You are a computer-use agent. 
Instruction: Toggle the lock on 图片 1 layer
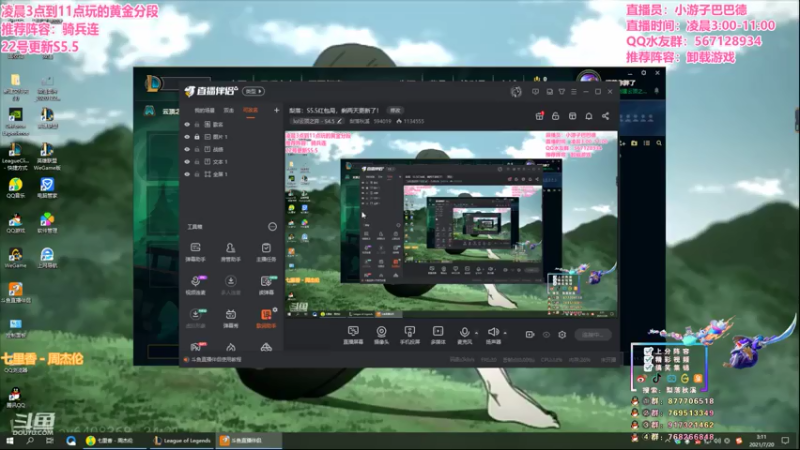click(x=197, y=137)
